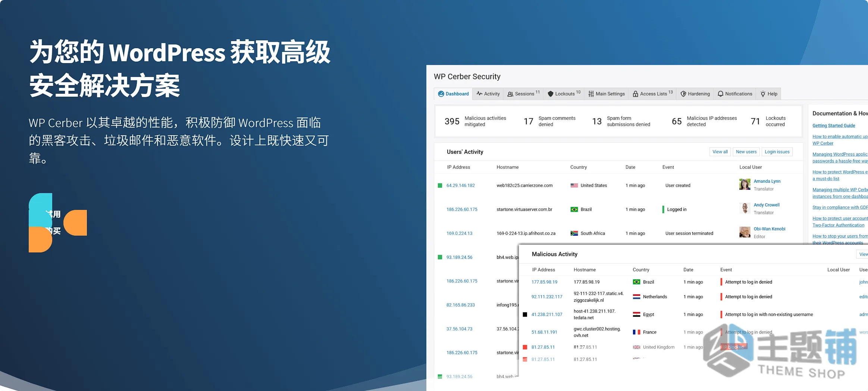The width and height of the screenshot is (868, 391).
Task: Click hostname startone.virtuaserver.com.br
Action: 524,210
